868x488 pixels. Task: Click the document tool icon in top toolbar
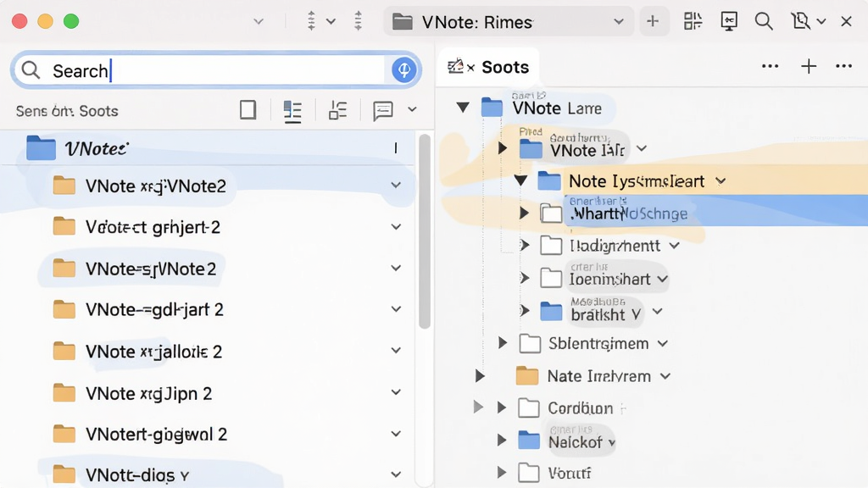pyautogui.click(x=800, y=21)
